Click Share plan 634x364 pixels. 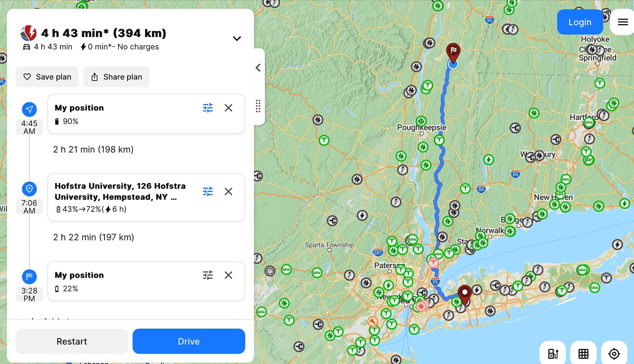(116, 77)
